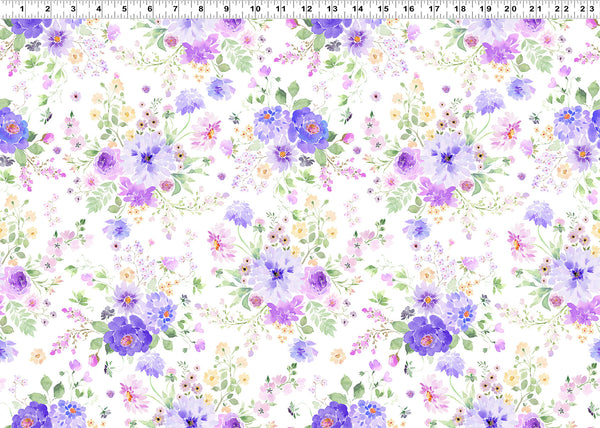
Task: Click the ruler number "14"
Action: pyautogui.click(x=357, y=8)
